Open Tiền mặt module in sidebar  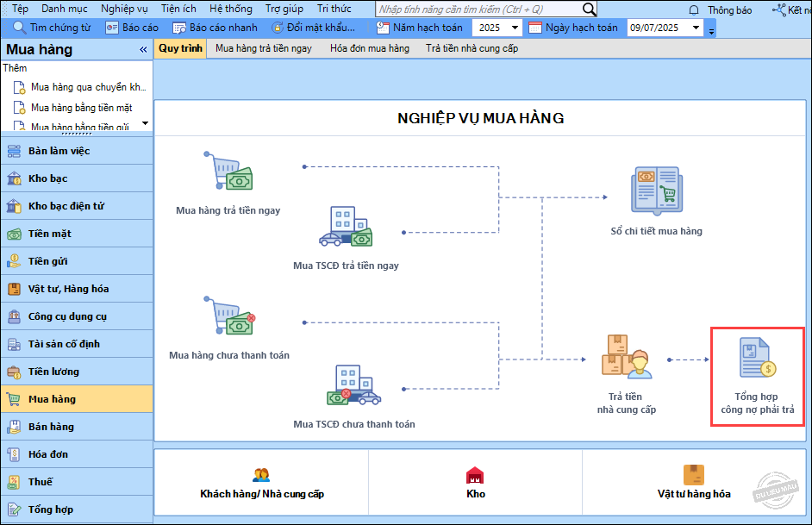tap(77, 234)
